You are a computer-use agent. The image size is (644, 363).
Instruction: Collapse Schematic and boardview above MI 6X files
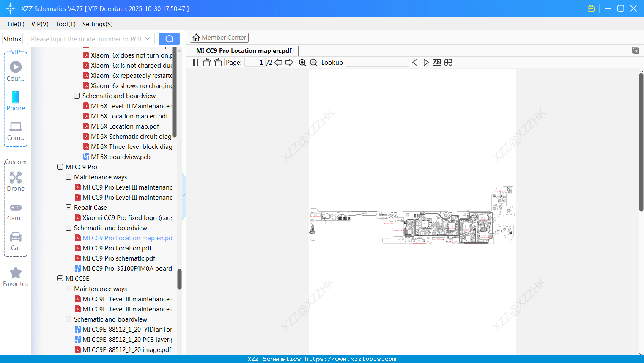coord(77,96)
